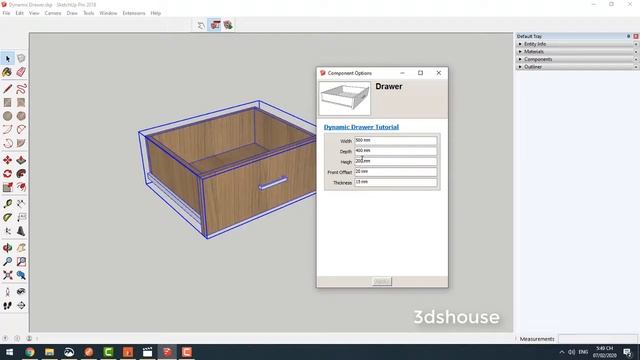Toggle auto-hide pin on Default Tray
This screenshot has width=640, height=360.
(x=629, y=36)
